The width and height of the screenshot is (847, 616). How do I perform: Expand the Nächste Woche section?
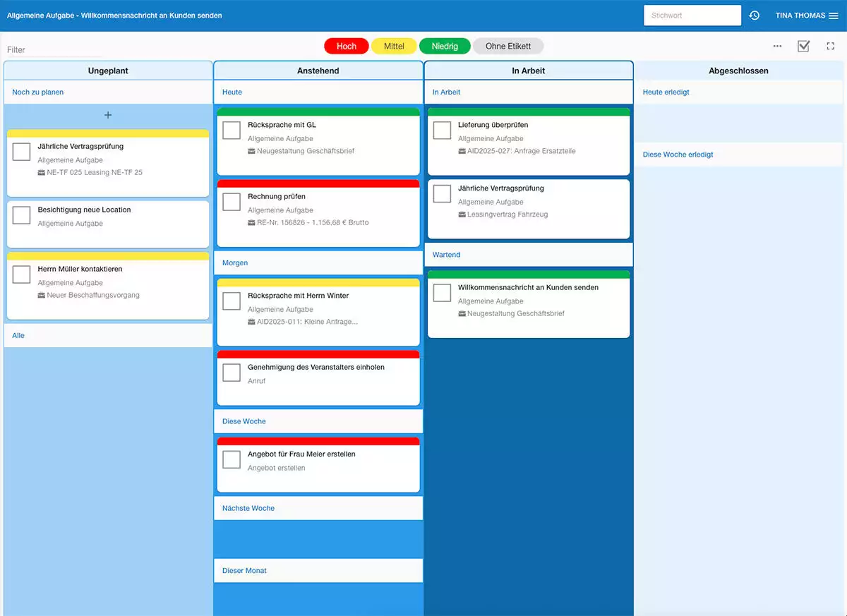pyautogui.click(x=247, y=507)
